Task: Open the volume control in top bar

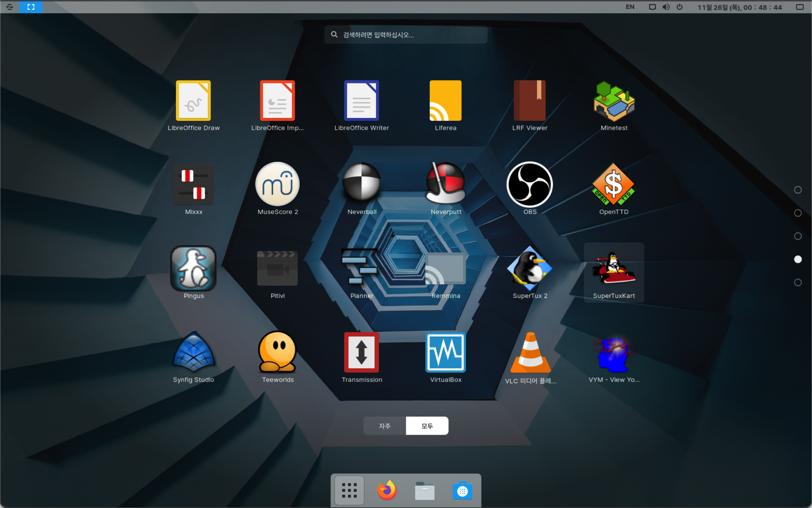Action: [666, 7]
